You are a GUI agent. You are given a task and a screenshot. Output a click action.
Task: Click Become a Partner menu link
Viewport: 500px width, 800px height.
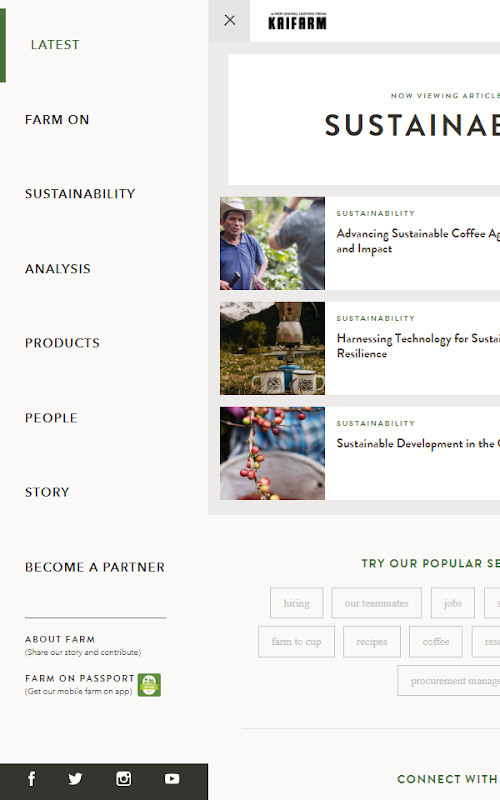pyautogui.click(x=95, y=567)
